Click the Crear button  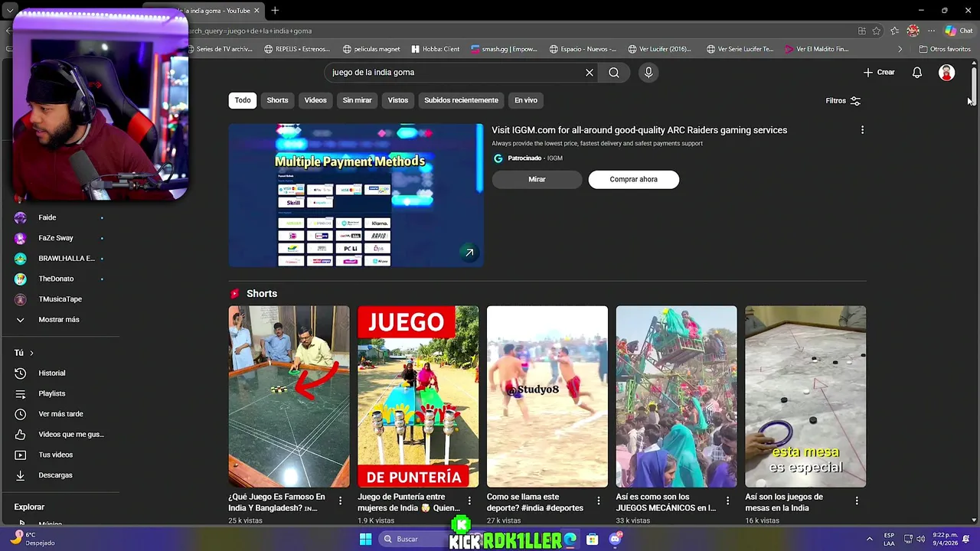(x=879, y=73)
